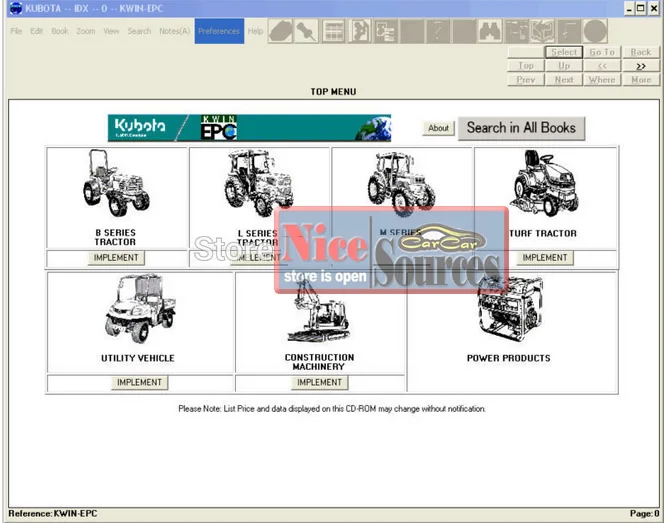Screen dimensions: 664x523
Task: Open the Book menu
Action: [x=60, y=31]
